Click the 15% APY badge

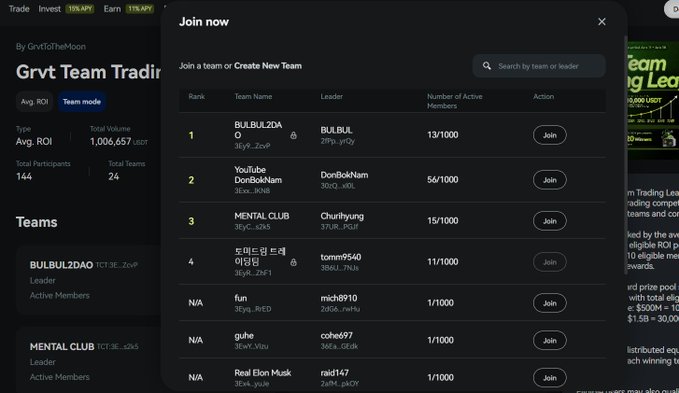click(80, 9)
